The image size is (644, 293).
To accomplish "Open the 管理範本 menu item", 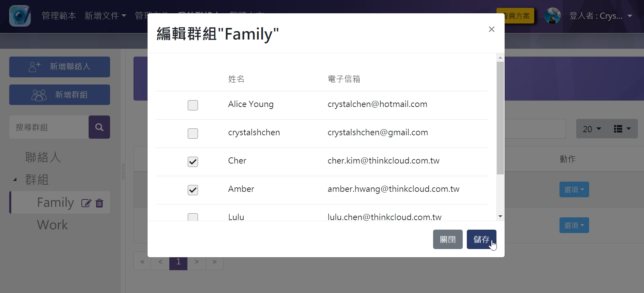I will point(59,16).
